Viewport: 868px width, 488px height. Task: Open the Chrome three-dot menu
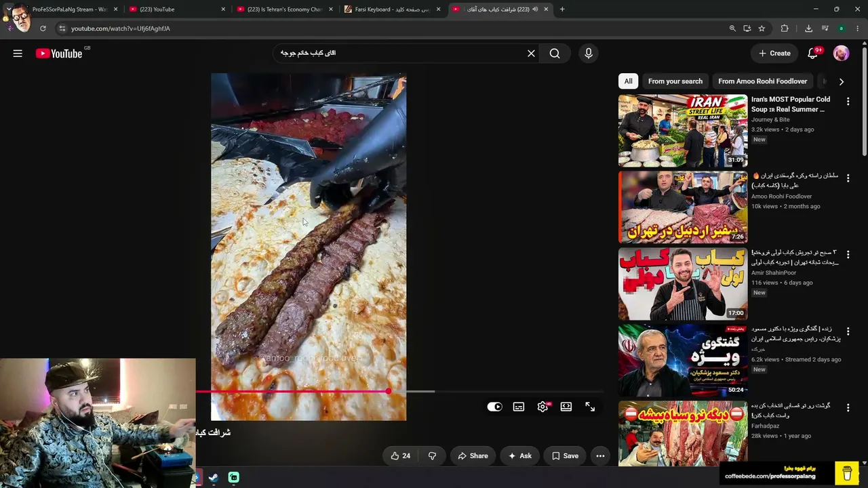858,28
